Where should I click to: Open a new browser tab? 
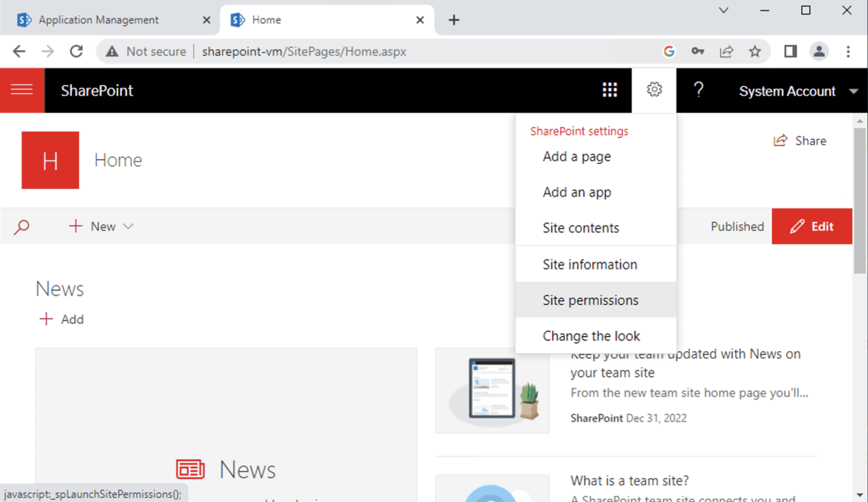pos(454,20)
